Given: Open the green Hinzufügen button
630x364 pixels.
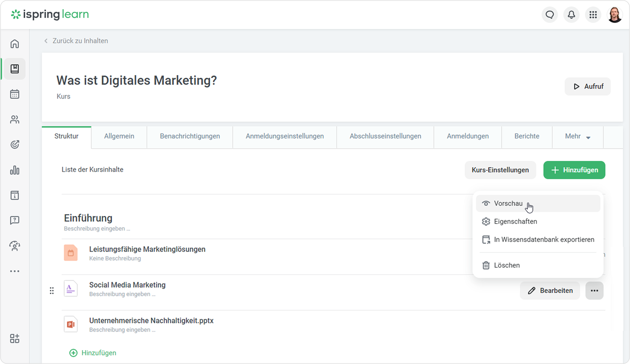Looking at the screenshot, I should (574, 170).
